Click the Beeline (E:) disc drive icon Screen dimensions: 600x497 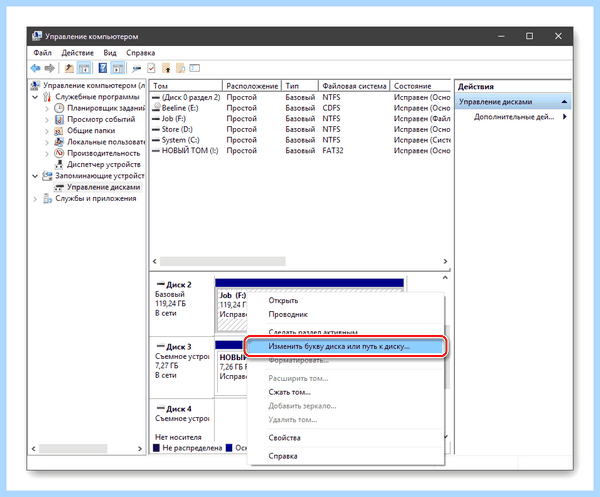156,108
